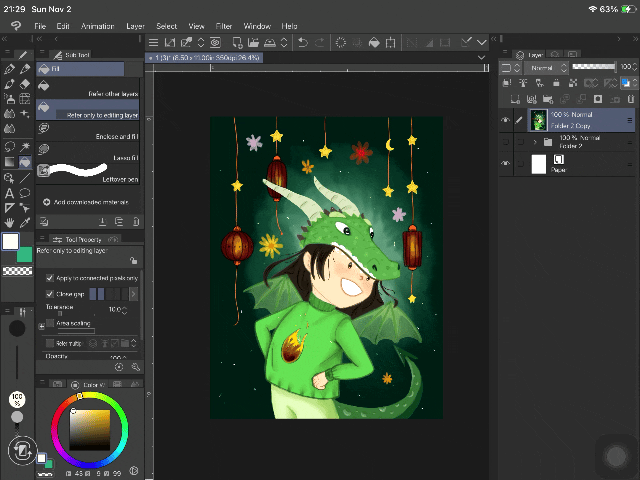Select the Text tool in the toolbox
The image size is (640, 480).
pos(9,192)
